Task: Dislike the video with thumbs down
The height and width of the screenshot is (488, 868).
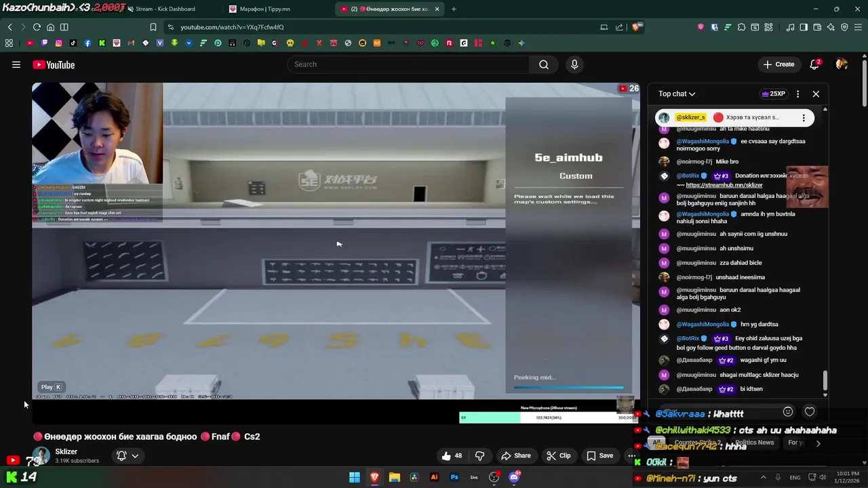Action: coord(479,455)
